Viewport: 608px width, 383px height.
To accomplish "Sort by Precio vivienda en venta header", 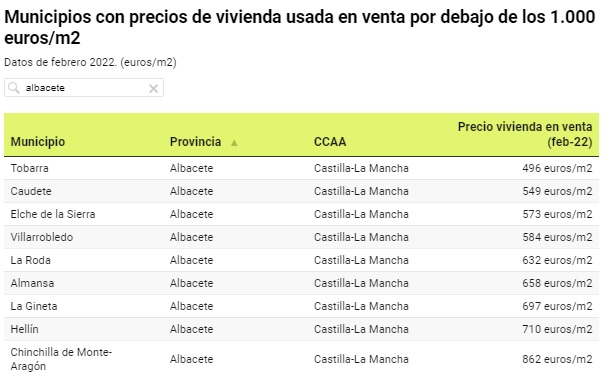I will pyautogui.click(x=525, y=134).
